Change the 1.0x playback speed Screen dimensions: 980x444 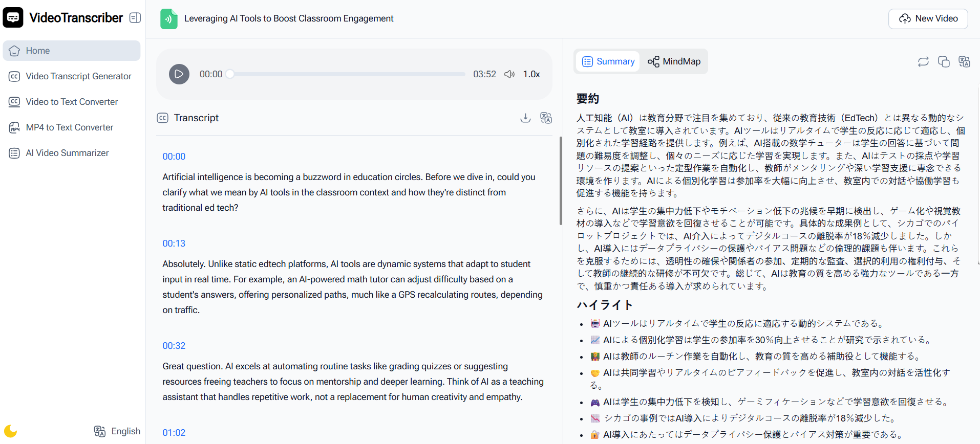[x=531, y=74]
